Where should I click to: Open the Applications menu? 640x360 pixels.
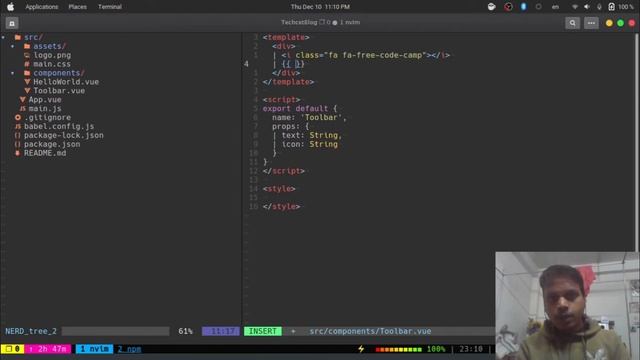point(42,7)
